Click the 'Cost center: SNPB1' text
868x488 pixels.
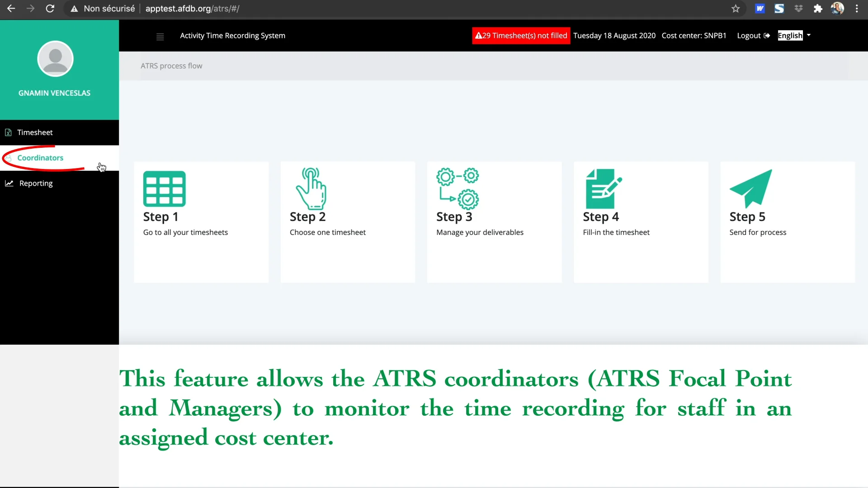694,36
